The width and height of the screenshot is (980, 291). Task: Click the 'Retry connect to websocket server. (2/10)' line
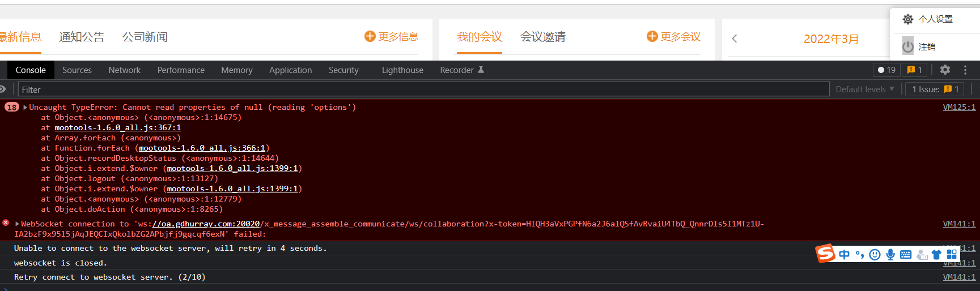tap(110, 277)
